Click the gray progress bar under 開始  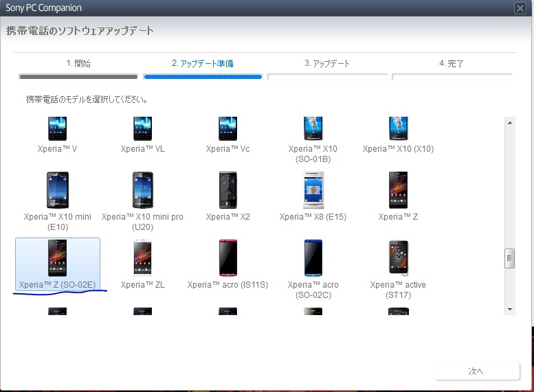78,77
